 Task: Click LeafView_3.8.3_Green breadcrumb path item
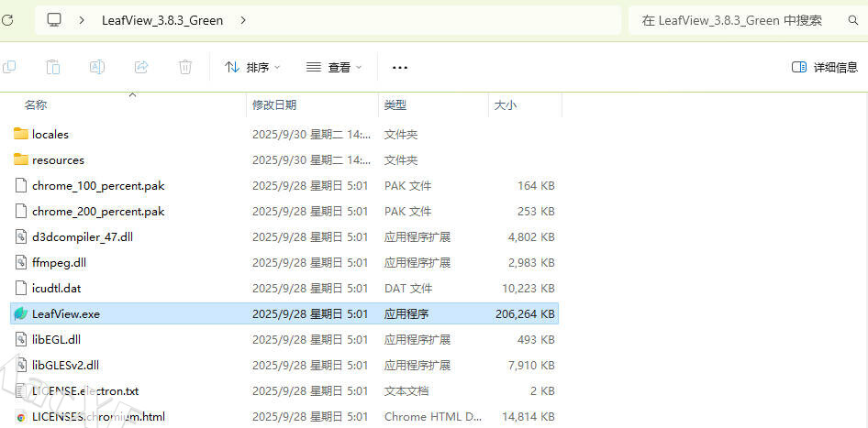pos(162,19)
